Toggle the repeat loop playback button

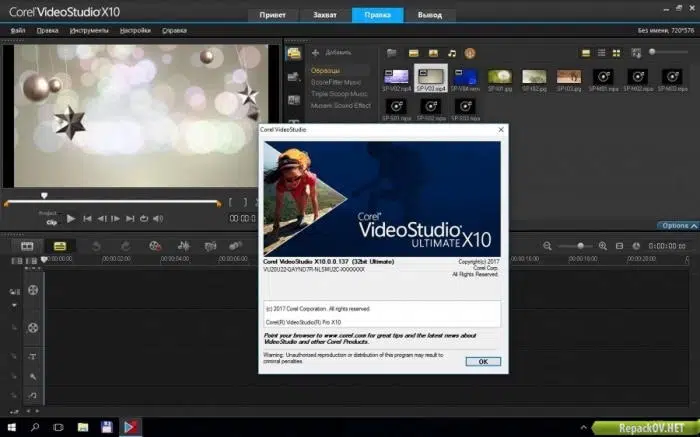click(x=144, y=219)
